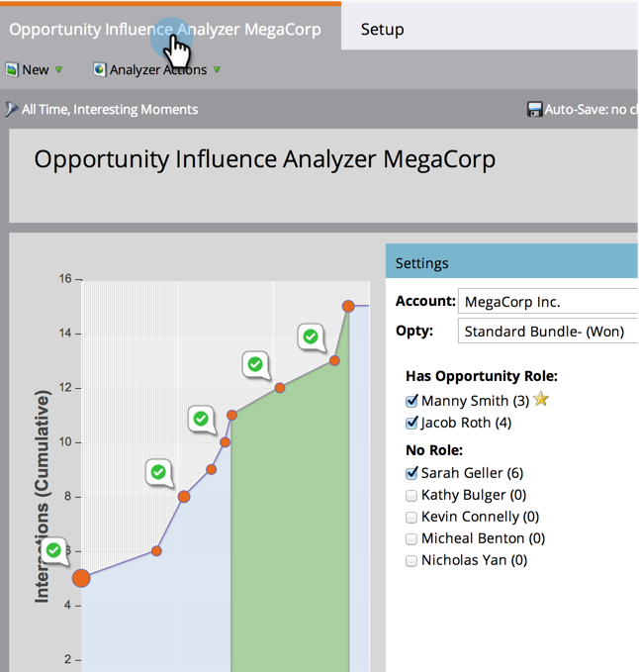
Task: Click the topmost orange data point at 15
Action: (348, 307)
